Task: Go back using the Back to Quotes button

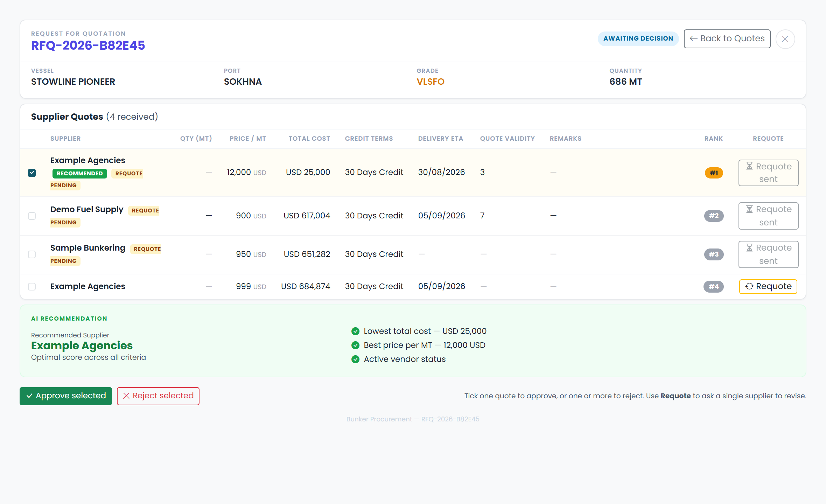Action: pyautogui.click(x=727, y=39)
